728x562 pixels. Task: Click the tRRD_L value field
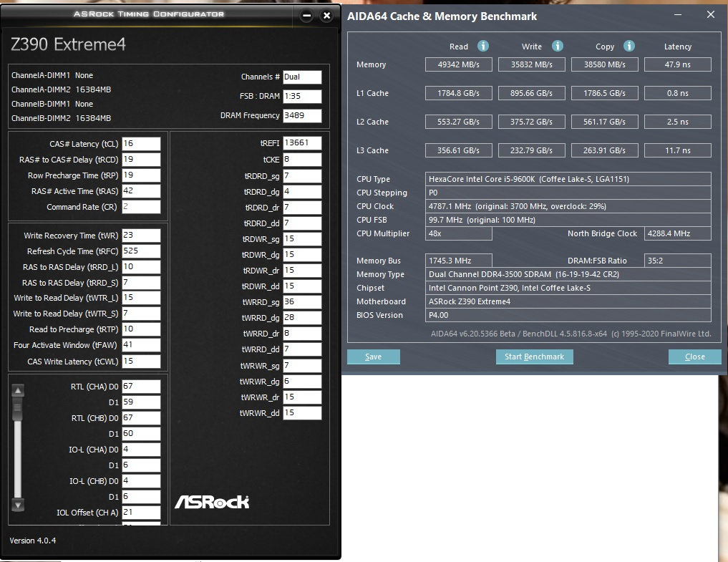click(141, 266)
